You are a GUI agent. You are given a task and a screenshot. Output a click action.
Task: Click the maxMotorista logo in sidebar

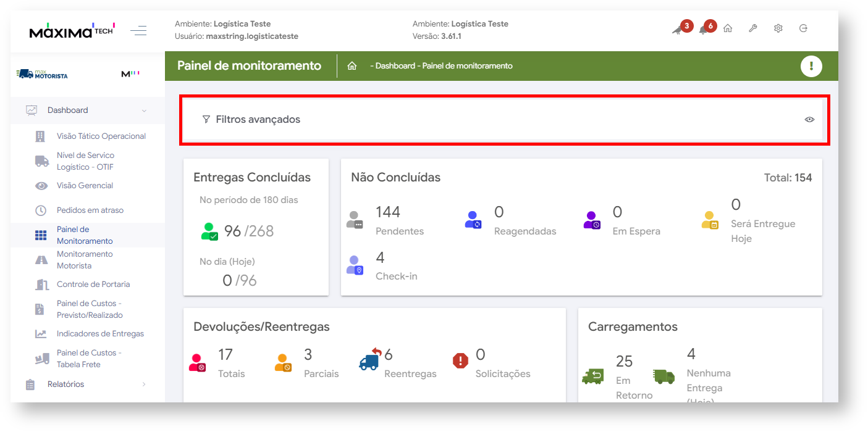43,74
